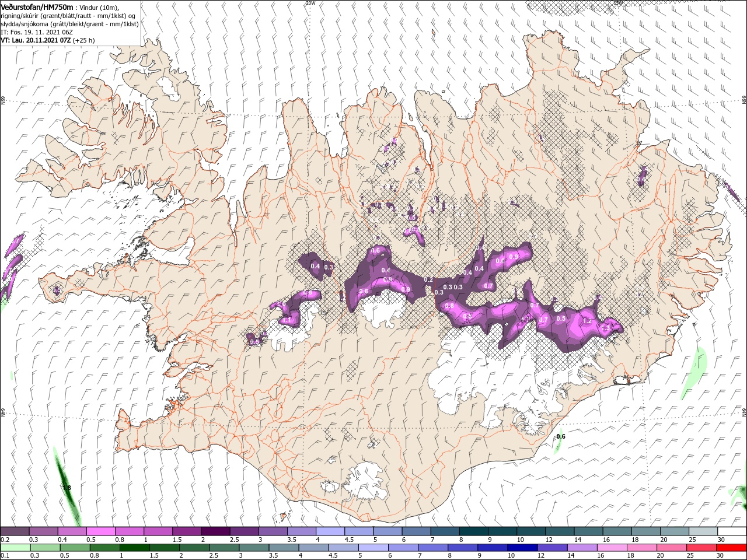Pick top legend swatch between 6 and 7
The image size is (747, 560).
point(416,531)
